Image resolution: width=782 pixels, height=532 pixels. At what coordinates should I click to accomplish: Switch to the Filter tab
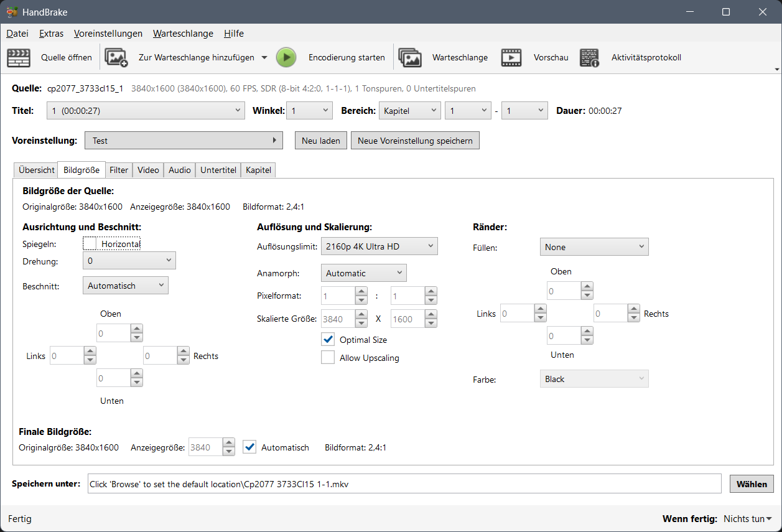coord(119,170)
